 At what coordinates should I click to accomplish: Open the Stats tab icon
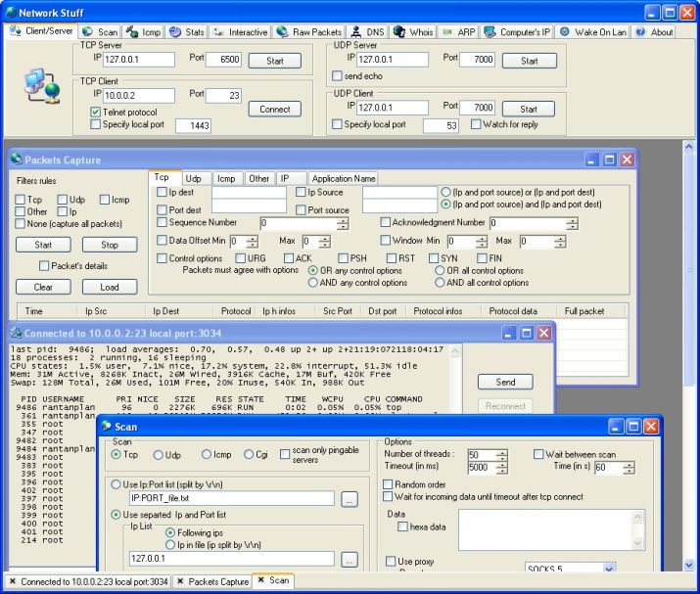(x=175, y=31)
